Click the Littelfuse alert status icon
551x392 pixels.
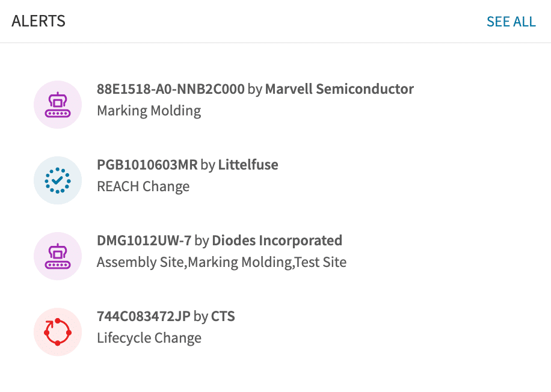point(57,180)
